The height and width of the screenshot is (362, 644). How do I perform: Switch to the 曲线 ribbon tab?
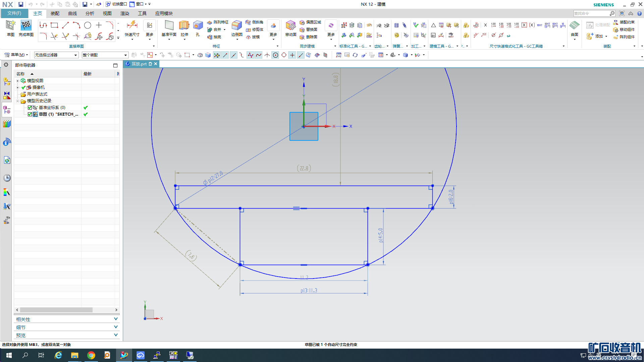coord(72,13)
